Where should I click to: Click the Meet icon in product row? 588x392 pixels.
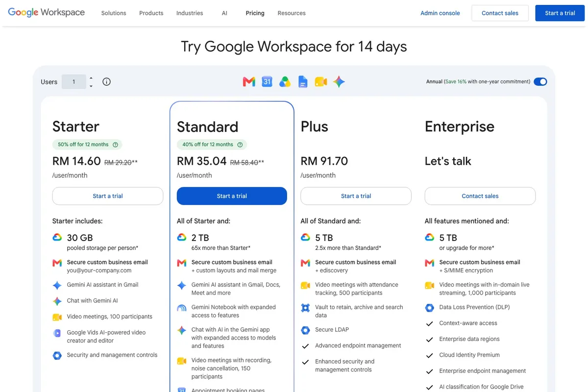coord(321,82)
